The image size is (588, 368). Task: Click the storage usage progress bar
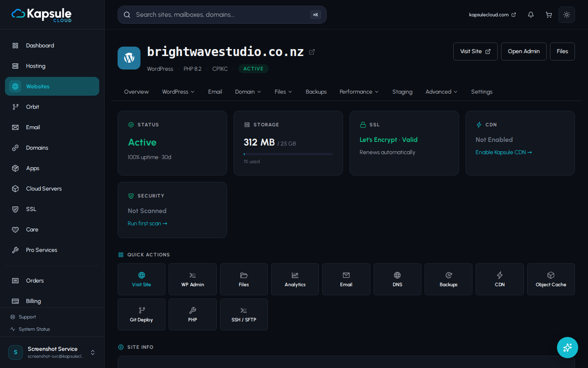coord(288,154)
